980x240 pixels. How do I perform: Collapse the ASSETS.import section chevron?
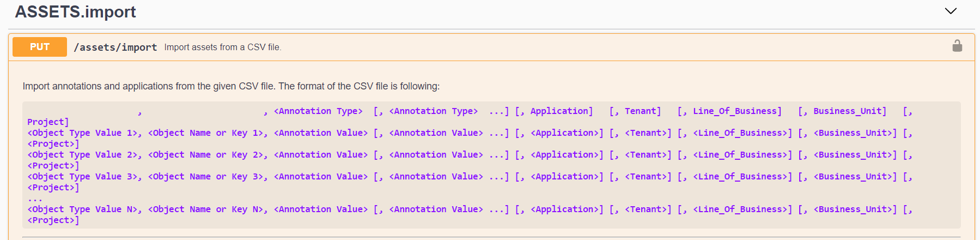pos(951,11)
